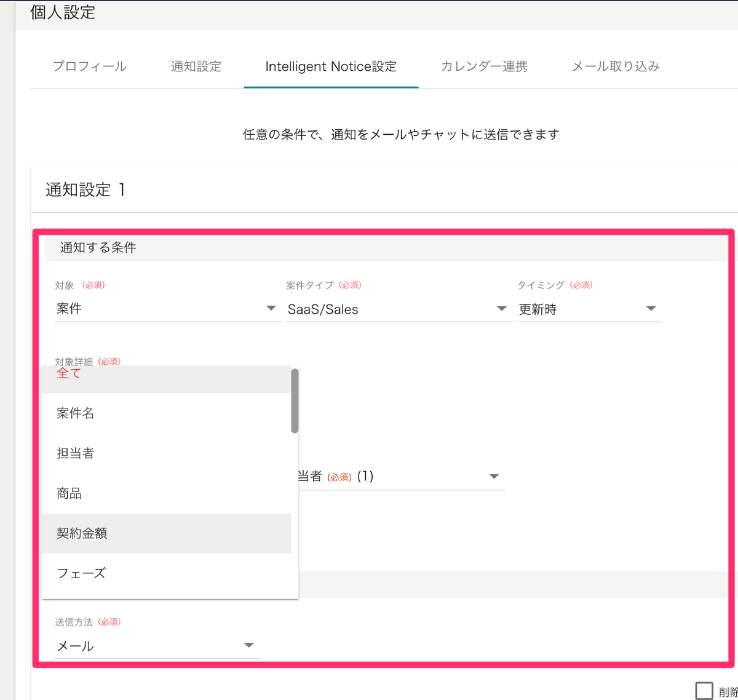Click the 通知する条件 section header
738x700 pixels.
pyautogui.click(x=98, y=247)
